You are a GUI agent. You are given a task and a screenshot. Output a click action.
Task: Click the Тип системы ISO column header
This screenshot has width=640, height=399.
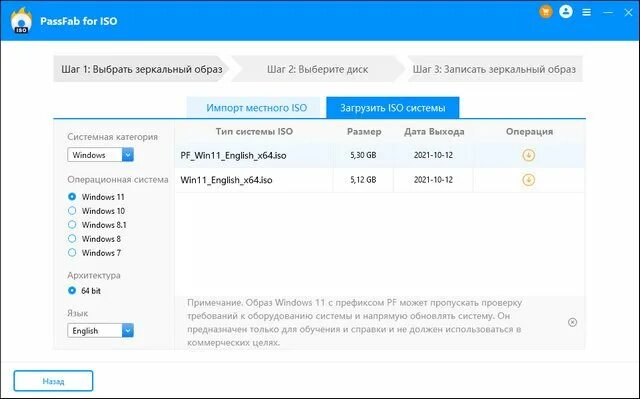(254, 131)
